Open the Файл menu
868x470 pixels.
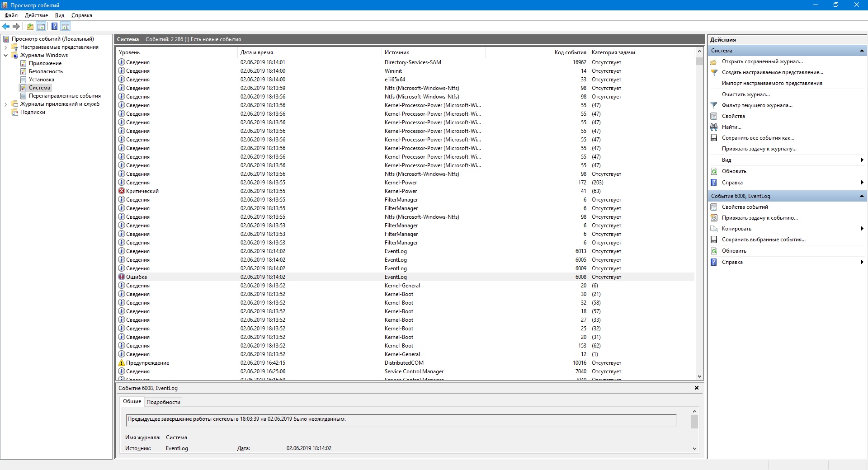pos(11,15)
